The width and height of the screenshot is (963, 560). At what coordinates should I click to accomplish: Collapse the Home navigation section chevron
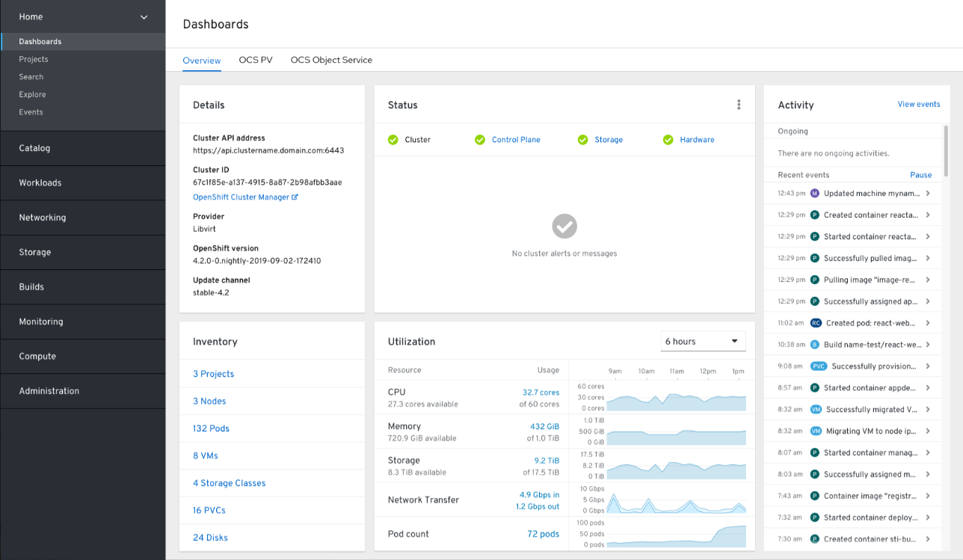pos(144,16)
